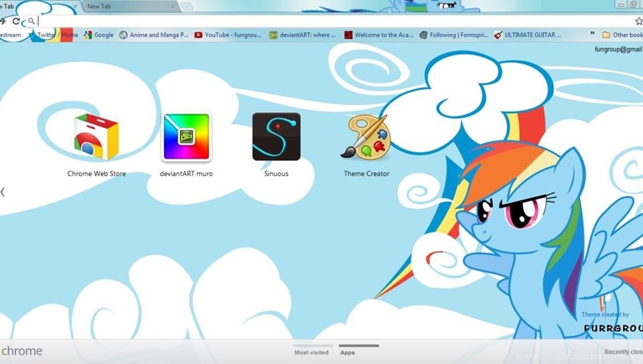Click the furrgroup@gmail account text
Image resolution: width=643 pixels, height=364 pixels.
tap(618, 49)
